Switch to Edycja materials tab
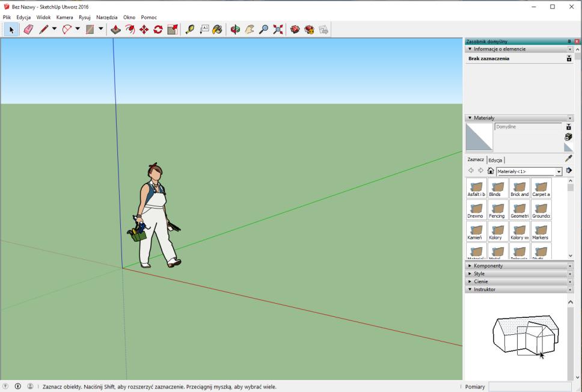Screen dimensions: 582x392 pyautogui.click(x=495, y=160)
